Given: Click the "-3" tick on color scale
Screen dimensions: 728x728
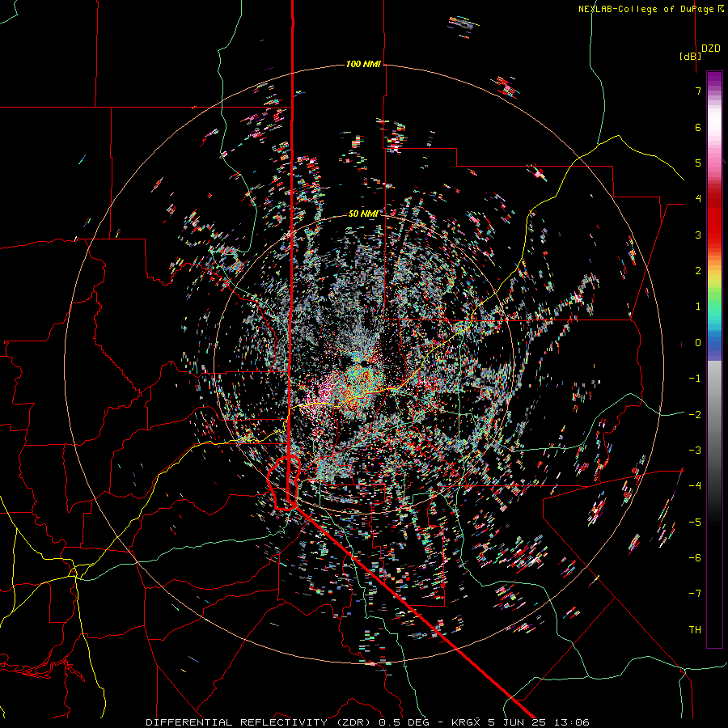Looking at the screenshot, I should point(695,450).
